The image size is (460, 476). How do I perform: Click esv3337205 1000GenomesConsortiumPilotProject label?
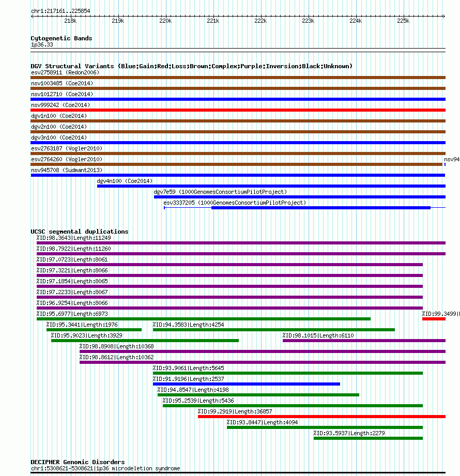pyautogui.click(x=235, y=203)
